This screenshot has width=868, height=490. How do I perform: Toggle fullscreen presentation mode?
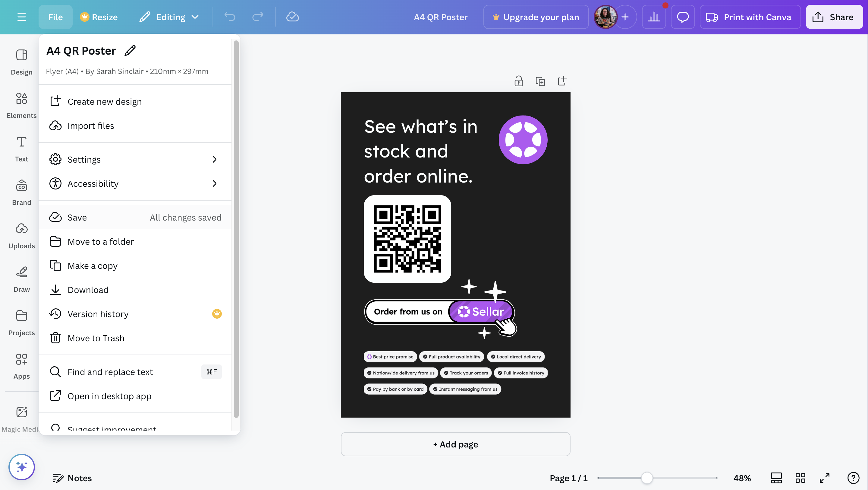(x=825, y=478)
